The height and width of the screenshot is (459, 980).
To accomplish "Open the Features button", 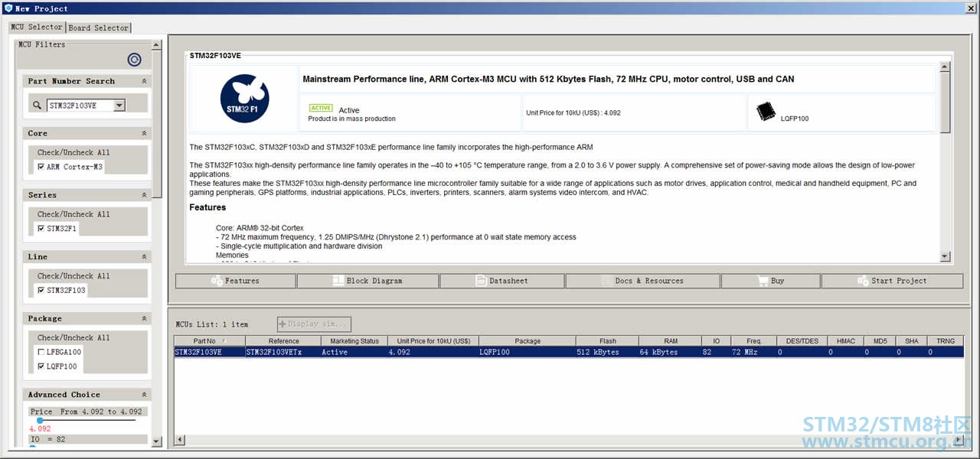I will (x=236, y=281).
